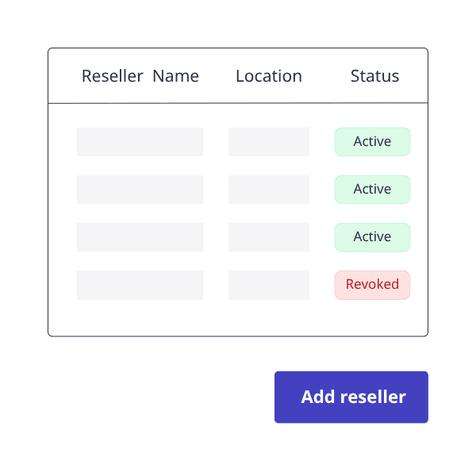Image resolution: width=476 pixels, height=476 pixels.
Task: Select the first row's Active status badge
Action: pos(372,142)
